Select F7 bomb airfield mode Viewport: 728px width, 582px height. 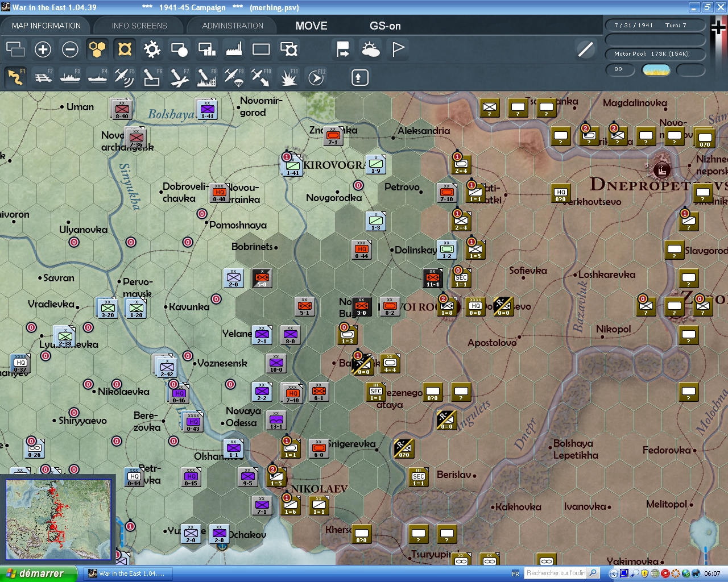[179, 77]
